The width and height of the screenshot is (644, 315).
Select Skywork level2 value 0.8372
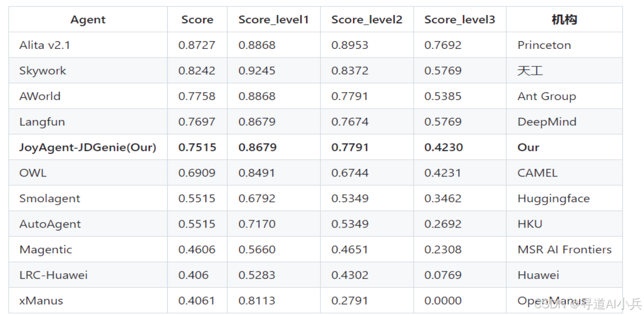350,71
